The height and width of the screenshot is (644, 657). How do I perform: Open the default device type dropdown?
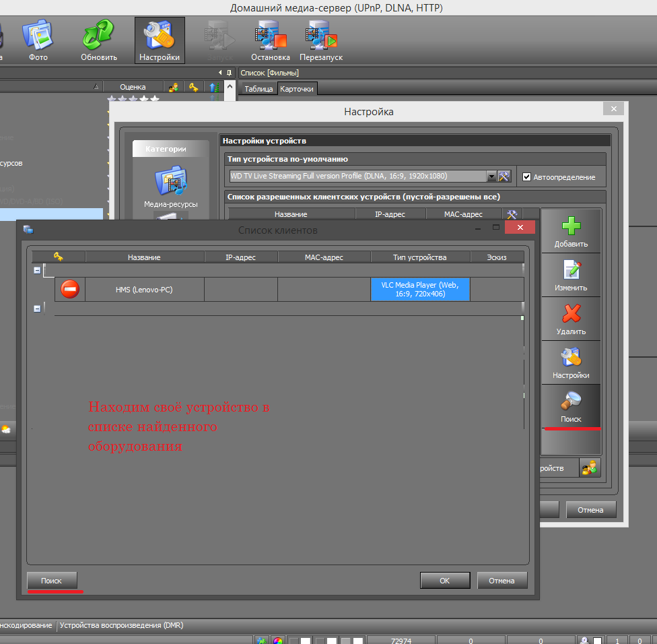tap(491, 176)
